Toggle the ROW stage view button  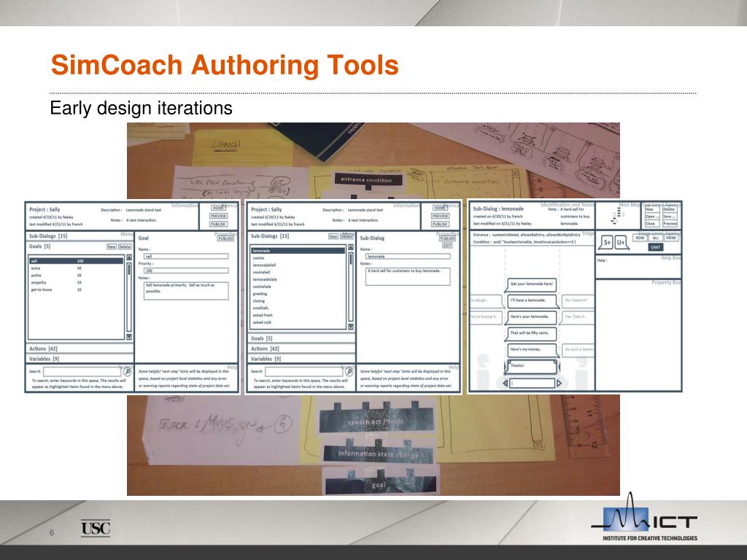(640, 238)
